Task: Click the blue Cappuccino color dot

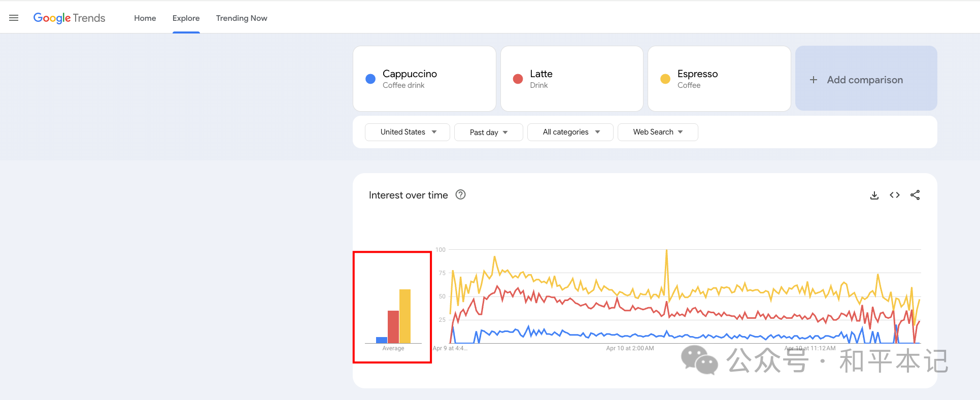Action: (370, 79)
